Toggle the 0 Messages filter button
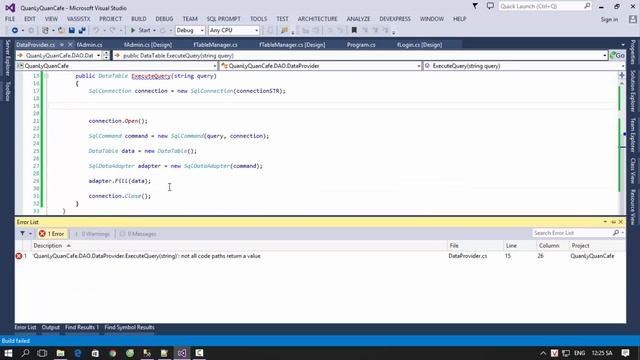Viewport: 640px width, 360px height. tap(138, 234)
